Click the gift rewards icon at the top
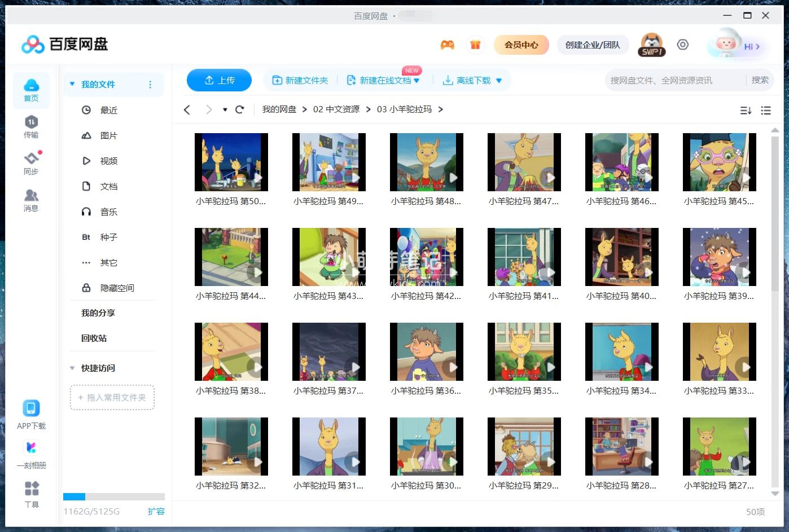 [476, 45]
